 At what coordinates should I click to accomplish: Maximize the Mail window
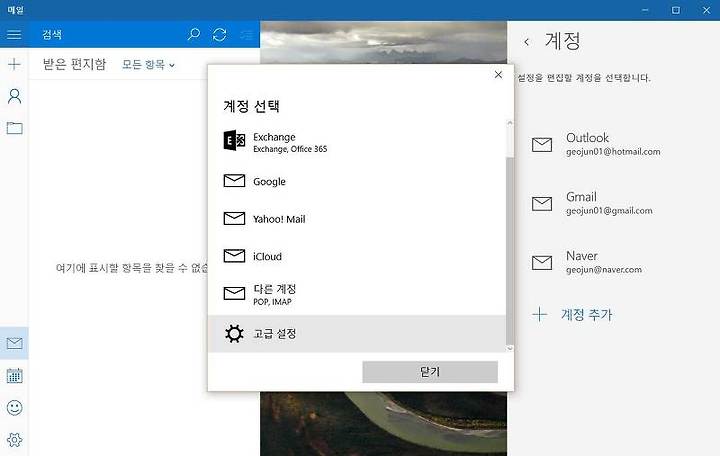675,10
